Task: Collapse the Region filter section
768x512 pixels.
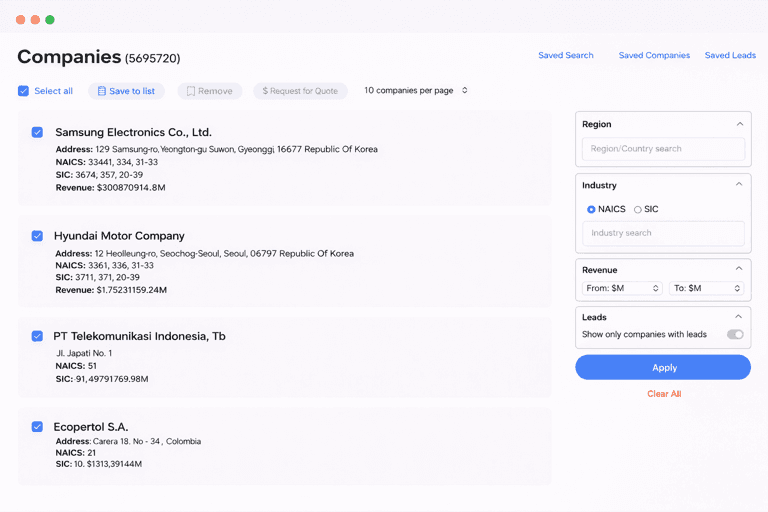Action: coord(739,124)
